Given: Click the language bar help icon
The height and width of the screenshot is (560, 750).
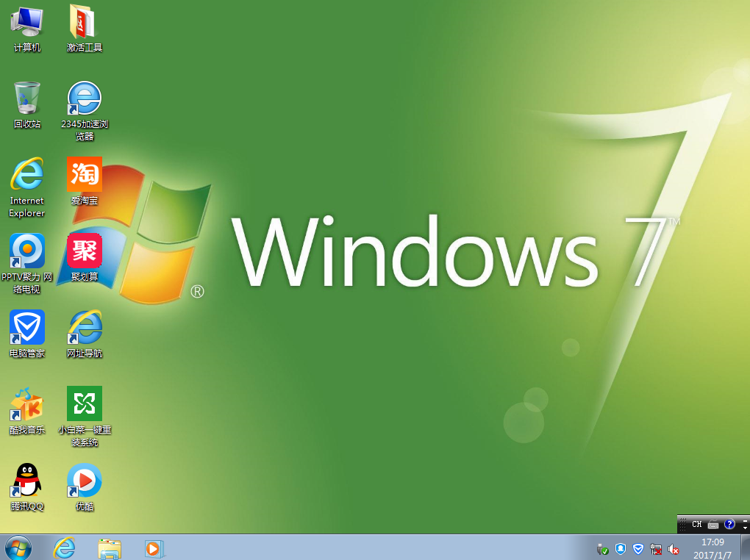Looking at the screenshot, I should 729,524.
